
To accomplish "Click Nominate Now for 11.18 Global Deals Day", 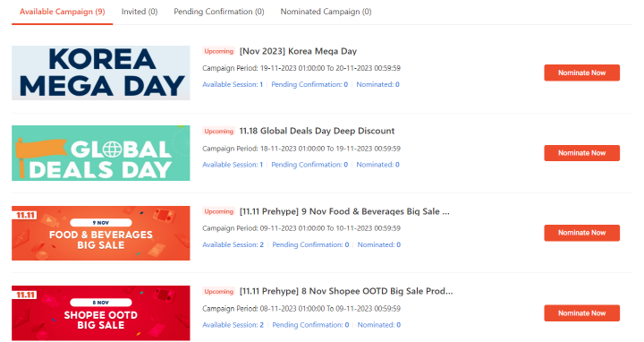I will click(x=581, y=153).
